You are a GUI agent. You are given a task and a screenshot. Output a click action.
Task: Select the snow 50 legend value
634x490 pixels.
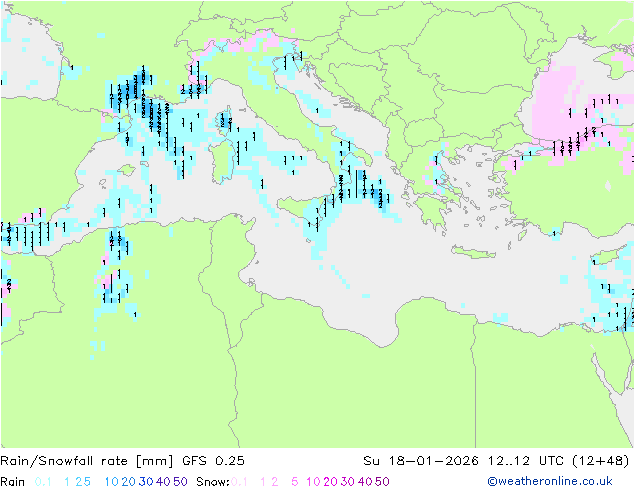pyautogui.click(x=383, y=482)
